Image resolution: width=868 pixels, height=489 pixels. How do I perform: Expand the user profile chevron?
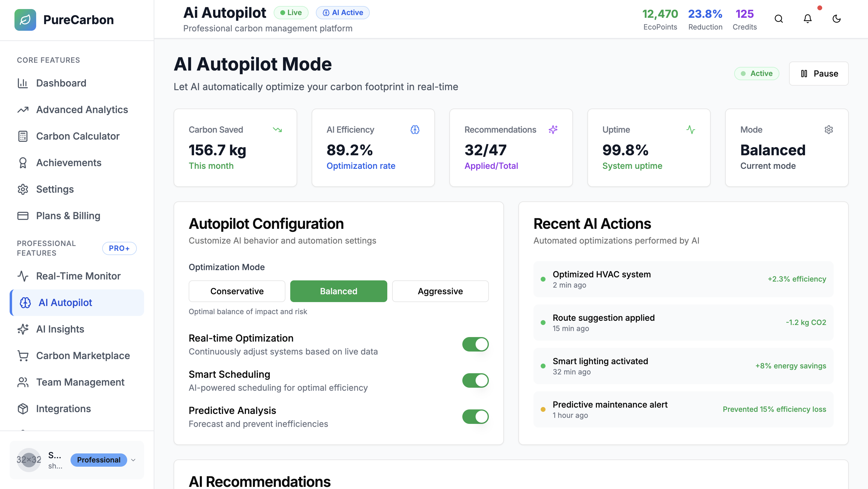tap(133, 460)
